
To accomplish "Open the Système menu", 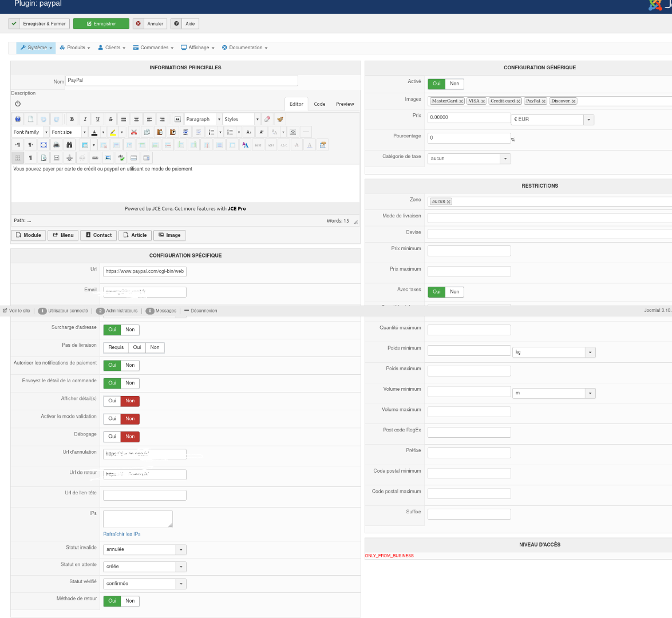I will pyautogui.click(x=36, y=47).
